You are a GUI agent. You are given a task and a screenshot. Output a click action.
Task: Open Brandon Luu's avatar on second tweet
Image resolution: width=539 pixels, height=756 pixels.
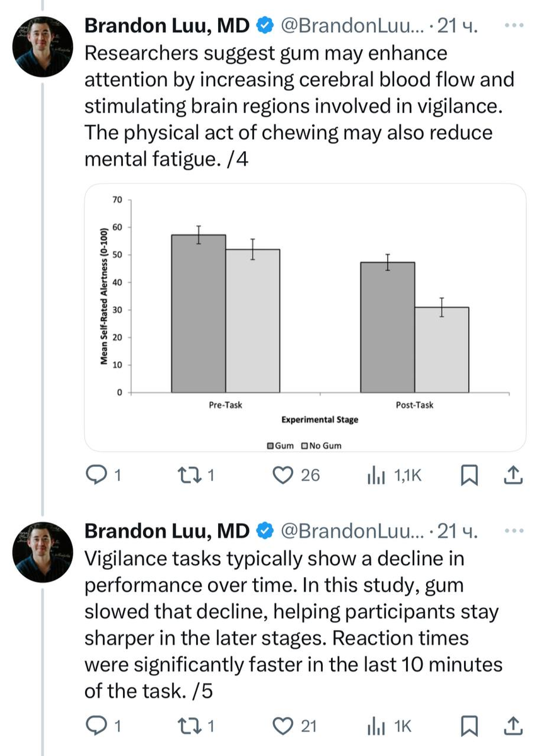point(42,550)
